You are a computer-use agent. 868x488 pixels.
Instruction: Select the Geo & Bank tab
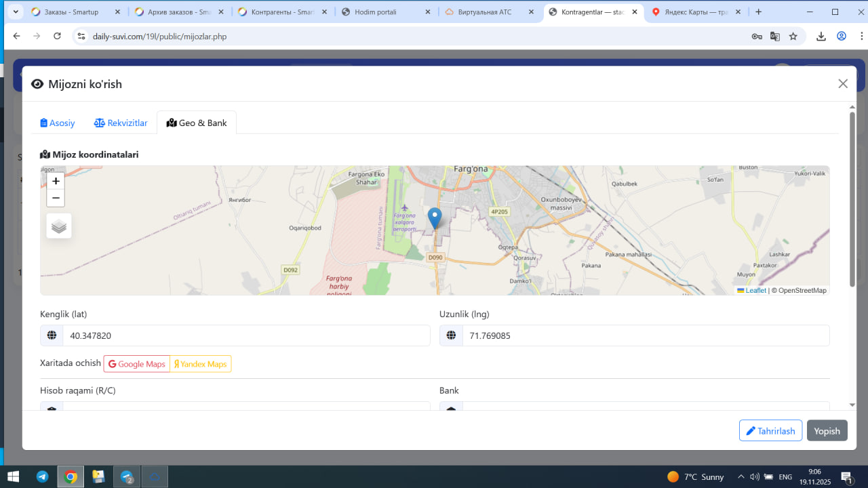point(197,123)
